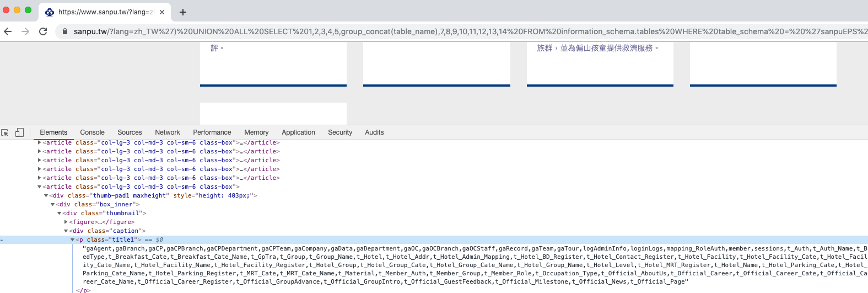Collapse the p title1 node
Screen dimensions: 868x293
coord(72,239)
